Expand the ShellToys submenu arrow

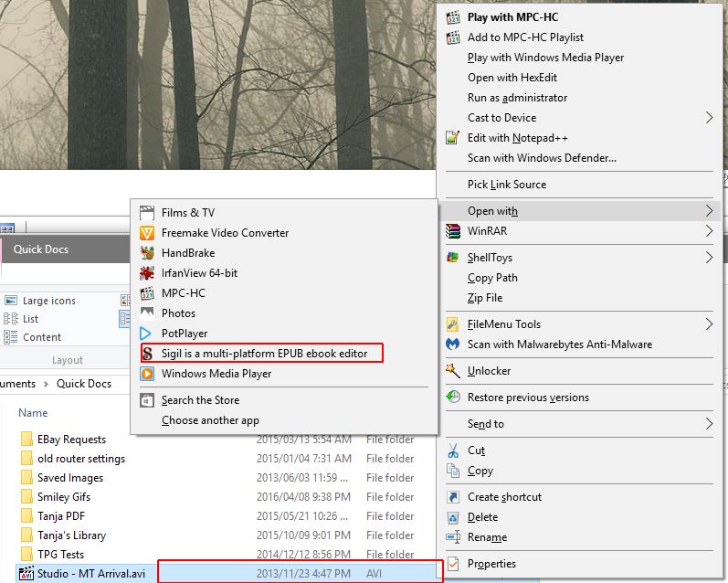[x=709, y=258]
